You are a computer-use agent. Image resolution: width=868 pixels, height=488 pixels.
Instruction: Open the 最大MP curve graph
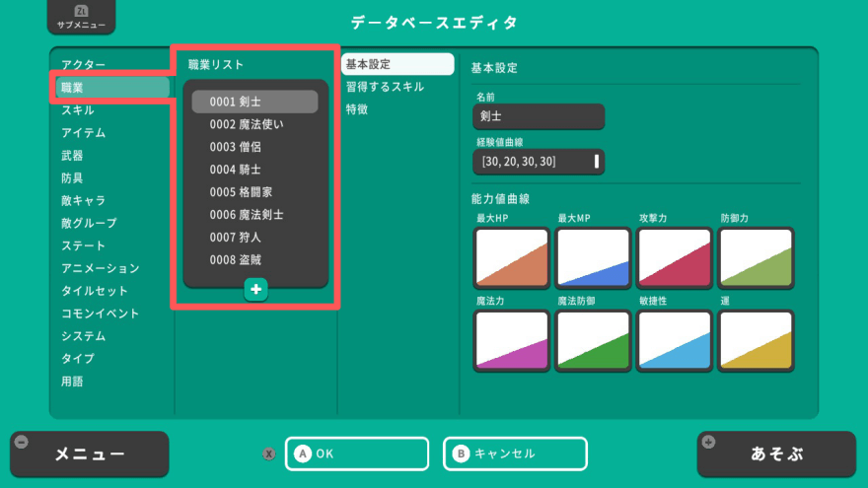point(593,258)
